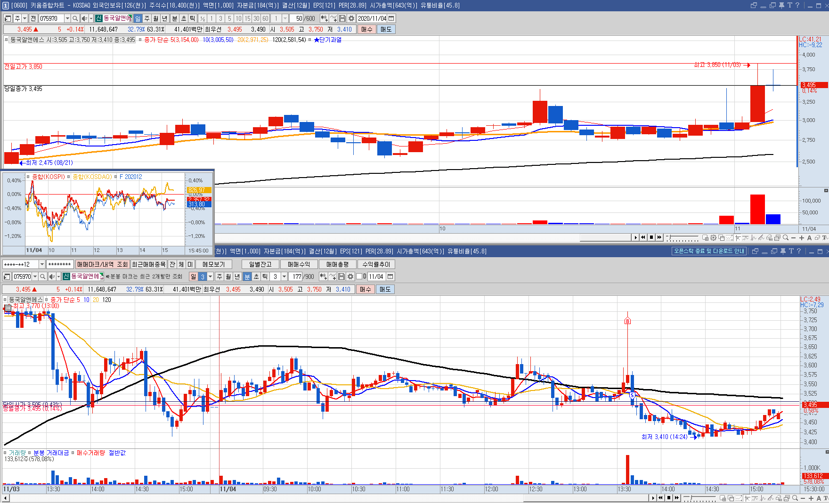Select daily '일' period in upper chart
The width and height of the screenshot is (829, 504).
point(138,18)
